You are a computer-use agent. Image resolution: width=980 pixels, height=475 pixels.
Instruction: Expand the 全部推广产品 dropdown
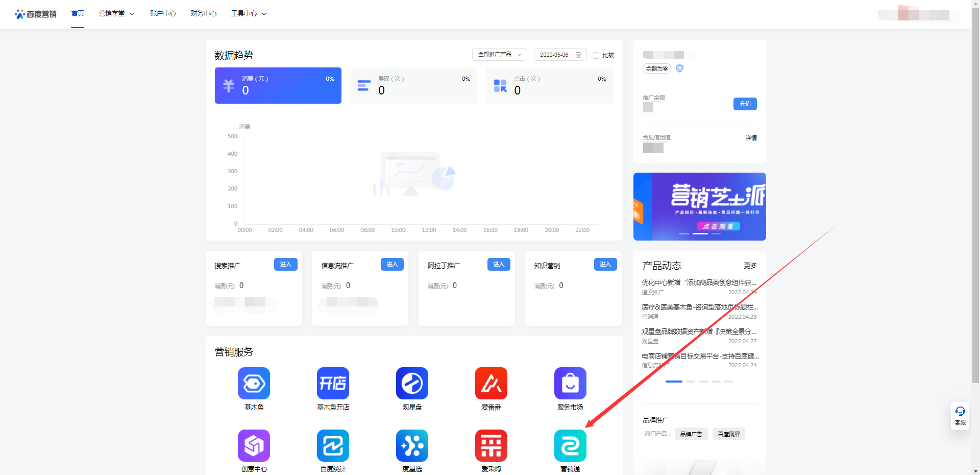click(x=499, y=55)
